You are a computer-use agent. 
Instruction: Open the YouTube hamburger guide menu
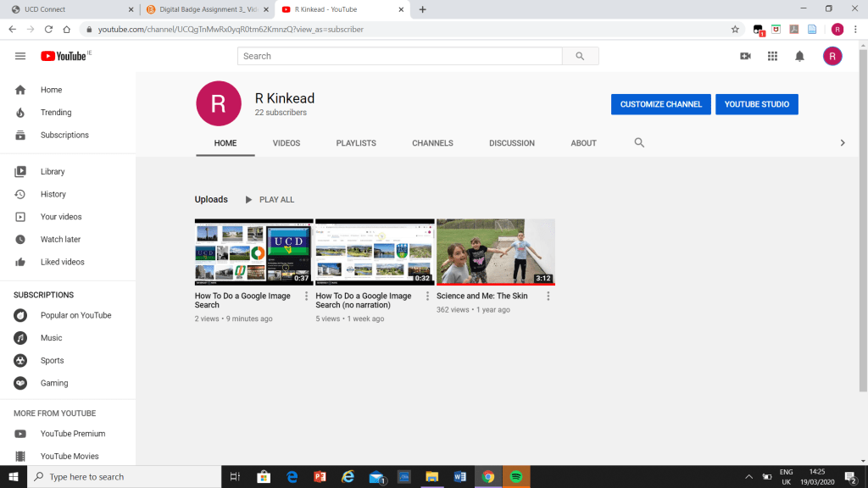pyautogui.click(x=20, y=56)
